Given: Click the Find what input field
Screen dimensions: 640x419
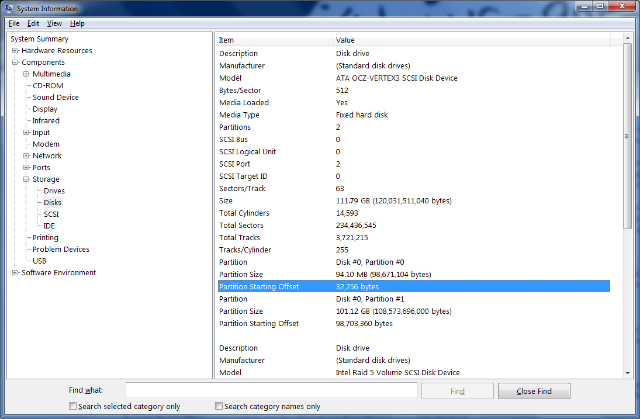Looking at the screenshot, I should (271, 390).
